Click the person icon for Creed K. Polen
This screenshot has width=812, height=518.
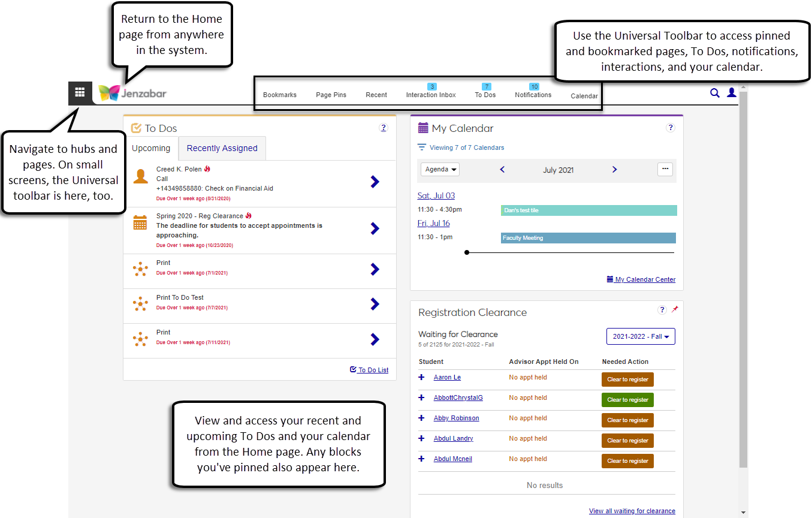(140, 176)
